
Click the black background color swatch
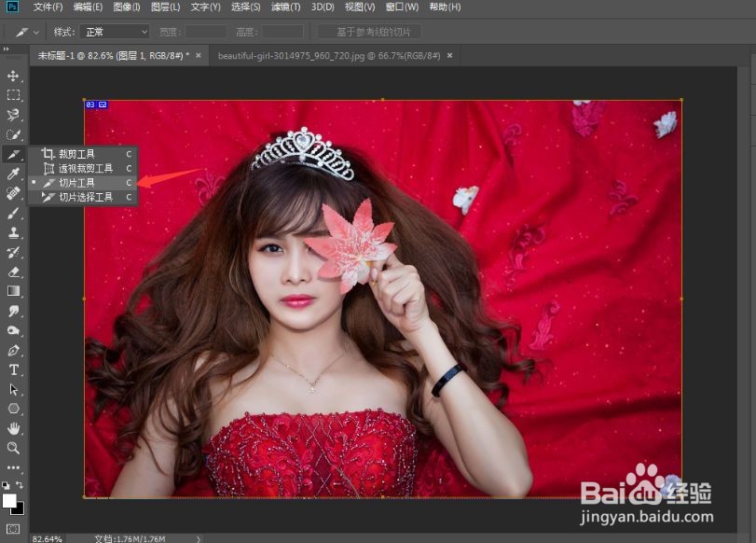tap(19, 509)
